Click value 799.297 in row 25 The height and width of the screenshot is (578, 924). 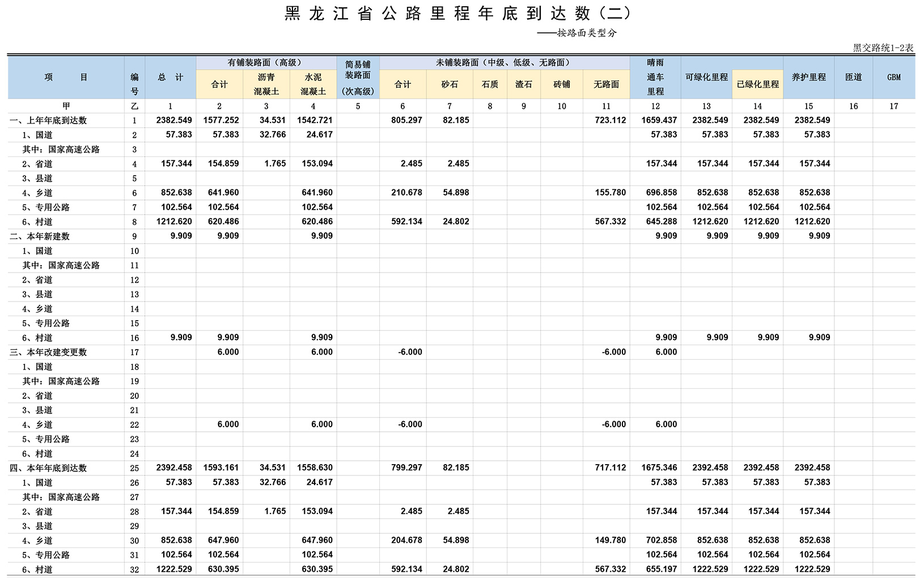(x=406, y=468)
